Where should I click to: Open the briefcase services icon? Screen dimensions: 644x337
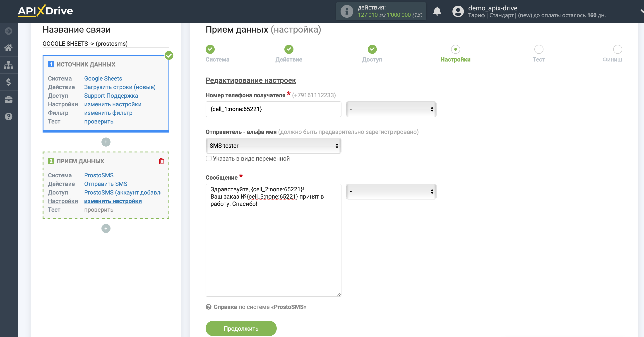[9, 99]
